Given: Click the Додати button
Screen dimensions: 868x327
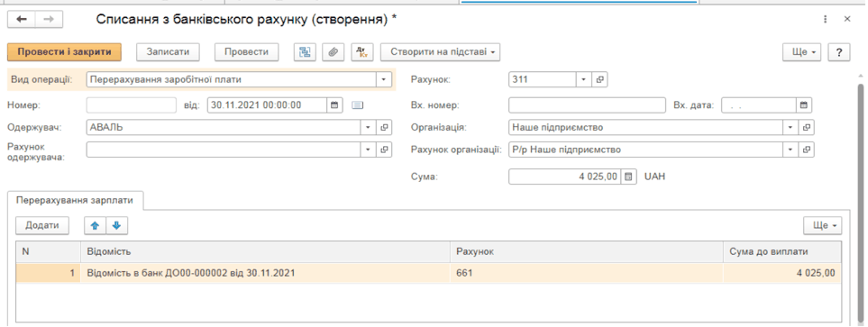Looking at the screenshot, I should [42, 226].
